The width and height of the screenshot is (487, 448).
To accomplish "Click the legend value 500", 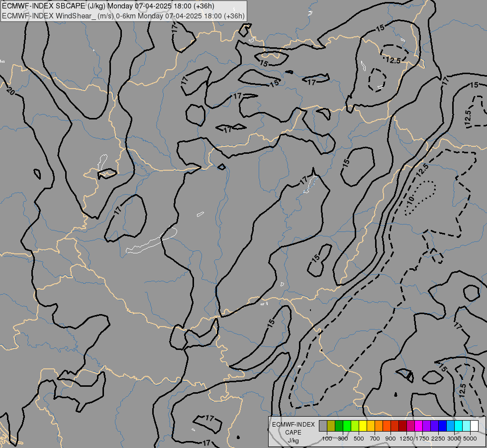I will pos(359,439).
